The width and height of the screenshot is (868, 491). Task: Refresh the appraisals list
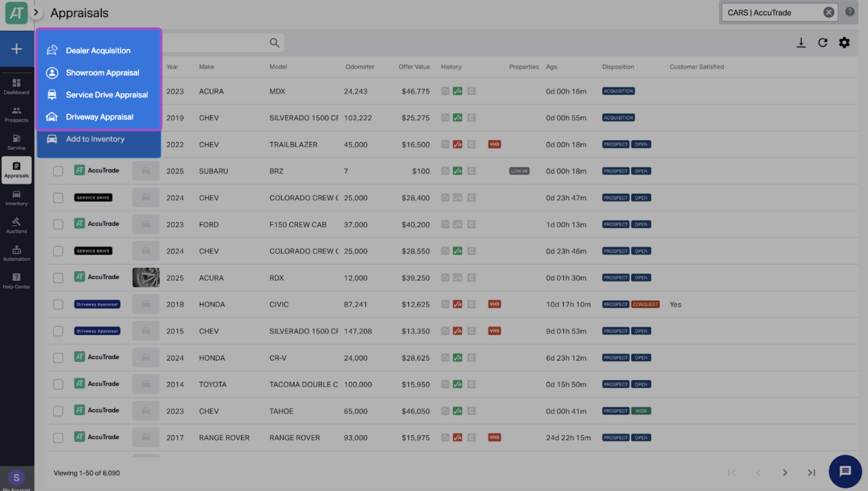[x=823, y=43]
